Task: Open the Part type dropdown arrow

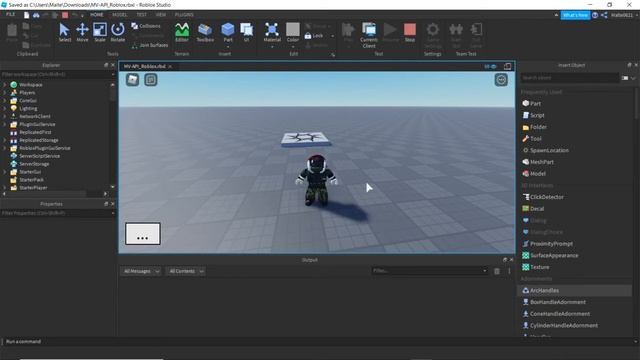Action: click(x=228, y=47)
